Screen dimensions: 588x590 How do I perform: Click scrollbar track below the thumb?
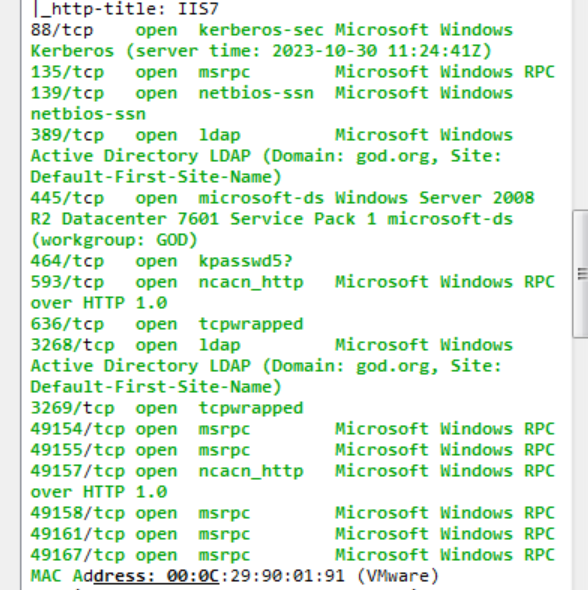coord(582,464)
